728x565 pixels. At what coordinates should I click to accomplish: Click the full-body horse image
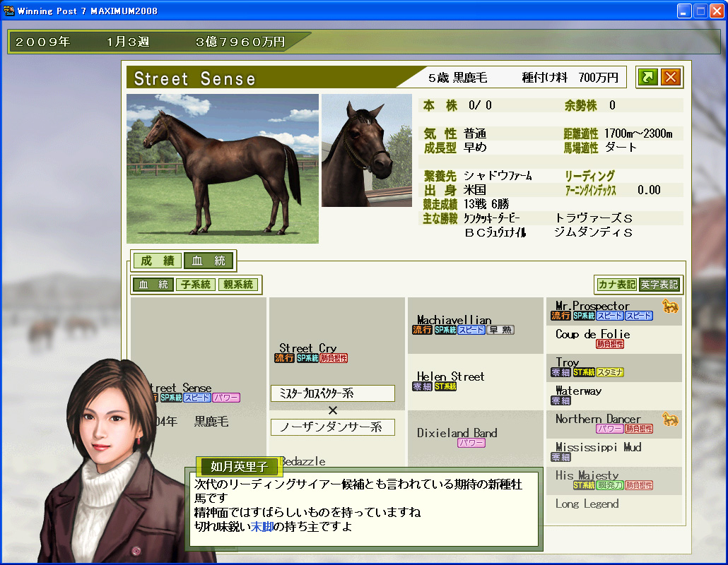(223, 169)
